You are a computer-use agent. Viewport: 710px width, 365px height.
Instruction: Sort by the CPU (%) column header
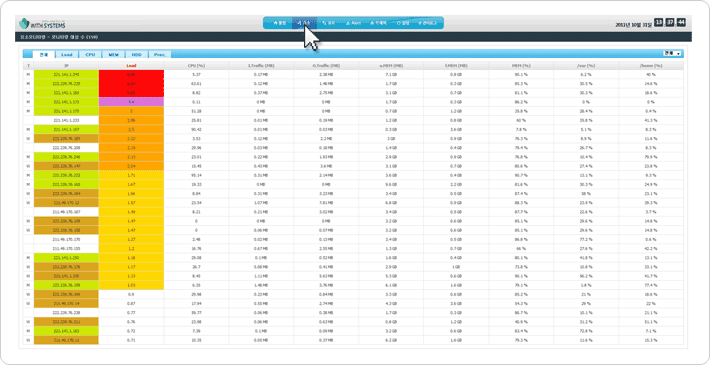(x=196, y=66)
